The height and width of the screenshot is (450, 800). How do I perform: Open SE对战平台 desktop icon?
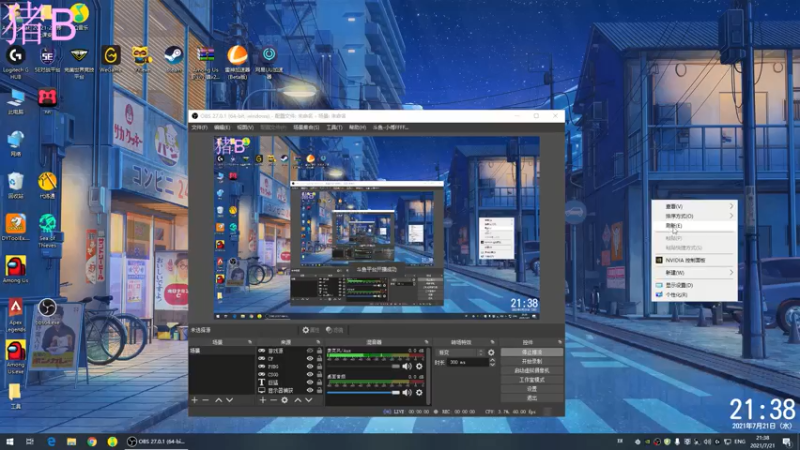coord(47,59)
